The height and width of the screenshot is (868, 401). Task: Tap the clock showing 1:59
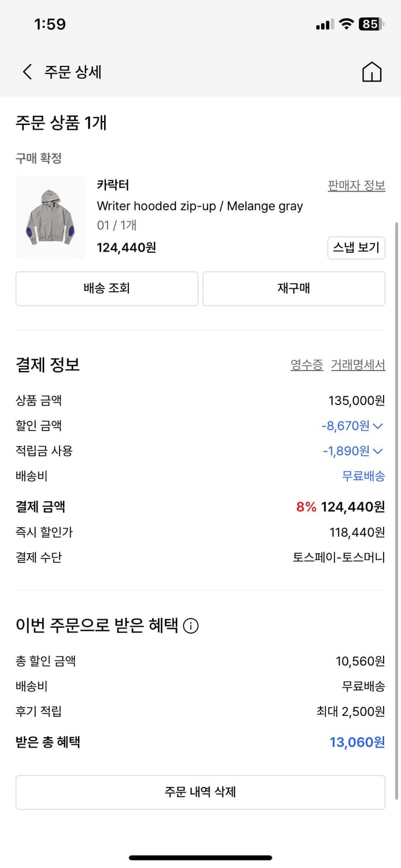[x=50, y=24]
